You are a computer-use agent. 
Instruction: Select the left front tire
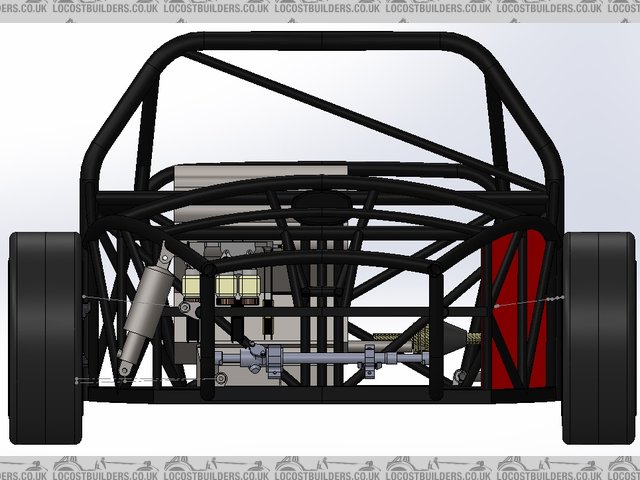tap(45, 340)
